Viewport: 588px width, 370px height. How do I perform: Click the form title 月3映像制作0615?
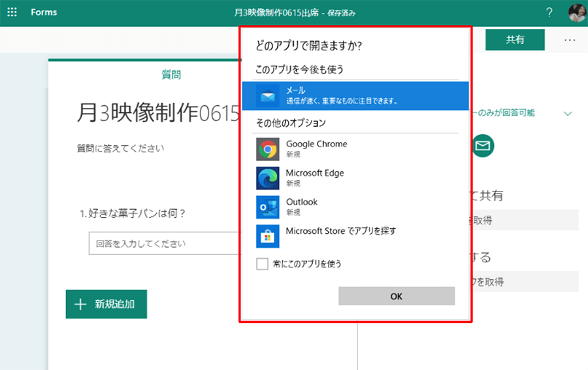click(x=158, y=112)
